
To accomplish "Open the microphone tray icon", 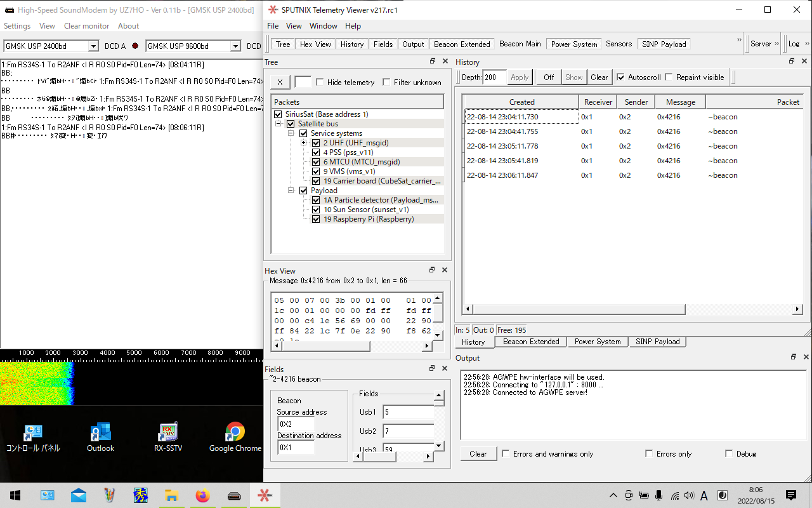I will coord(659,495).
